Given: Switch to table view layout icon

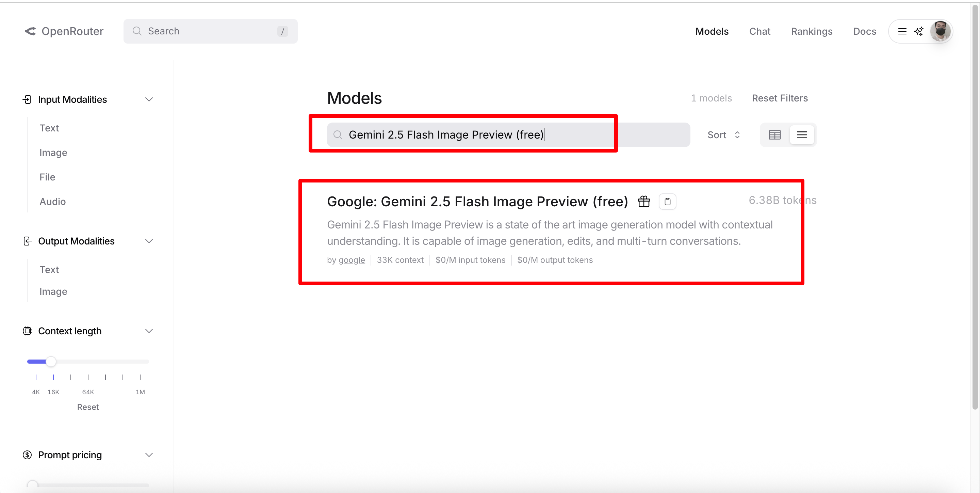Looking at the screenshot, I should pyautogui.click(x=774, y=135).
